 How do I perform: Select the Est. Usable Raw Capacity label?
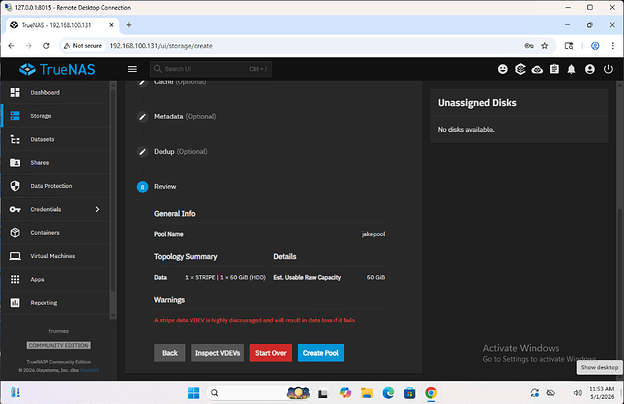pyautogui.click(x=307, y=277)
